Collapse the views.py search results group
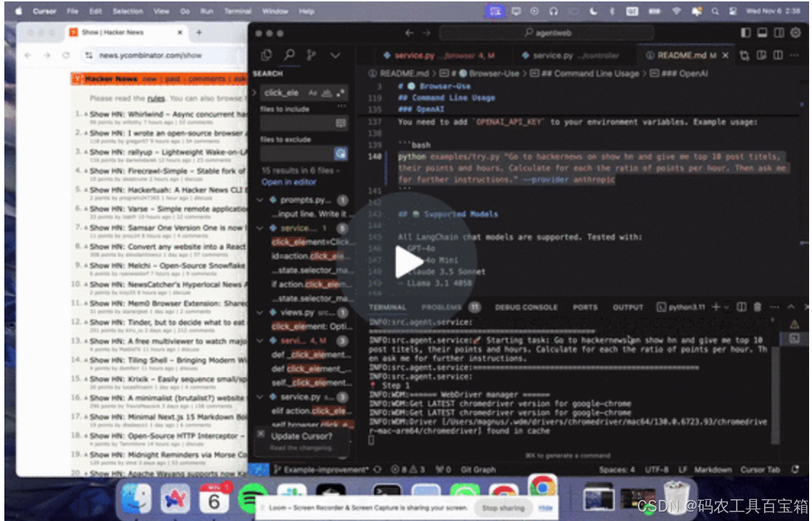812x521 pixels. [x=260, y=313]
